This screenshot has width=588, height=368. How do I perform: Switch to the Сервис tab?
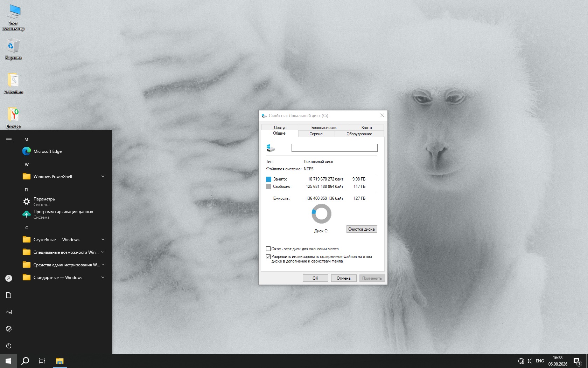[x=316, y=134]
